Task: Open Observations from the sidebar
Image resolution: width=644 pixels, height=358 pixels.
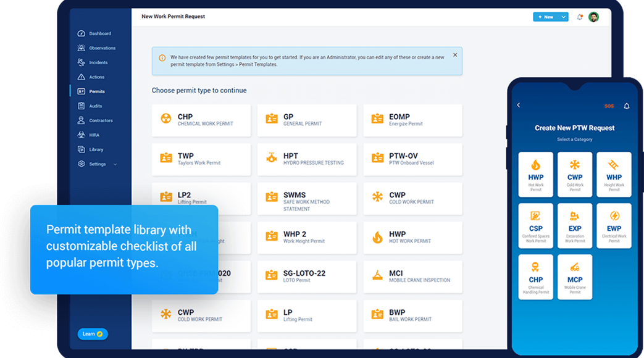Action: pyautogui.click(x=102, y=48)
